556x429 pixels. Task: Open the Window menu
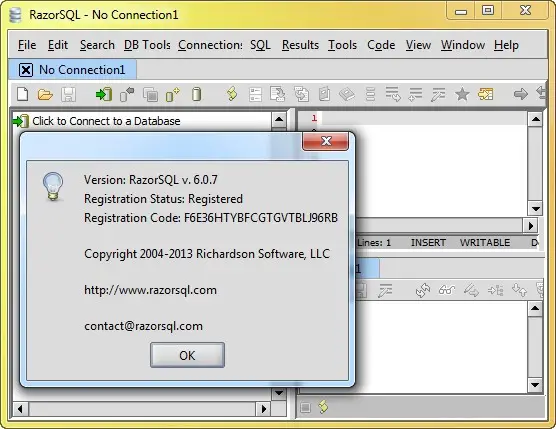click(463, 45)
